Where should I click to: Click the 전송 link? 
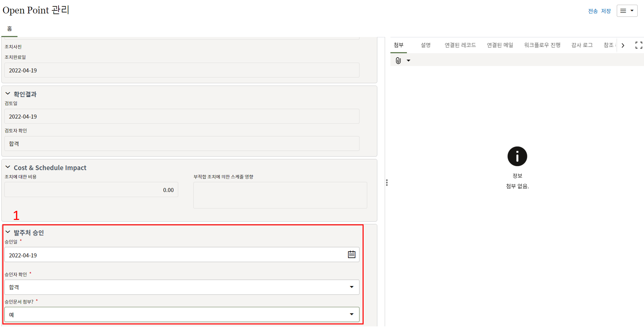(x=593, y=11)
